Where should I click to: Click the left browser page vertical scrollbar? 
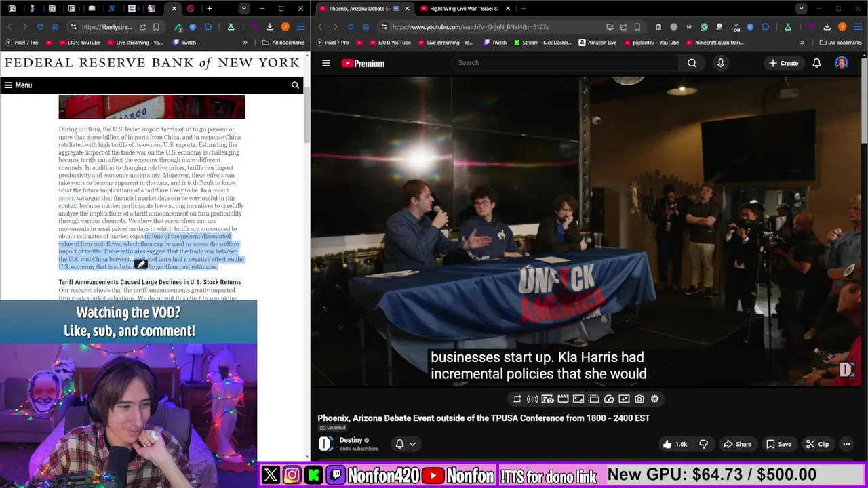point(308,115)
